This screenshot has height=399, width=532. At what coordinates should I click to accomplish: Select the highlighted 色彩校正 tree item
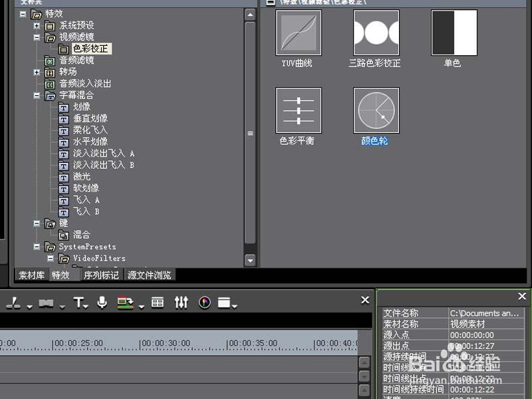(x=91, y=48)
